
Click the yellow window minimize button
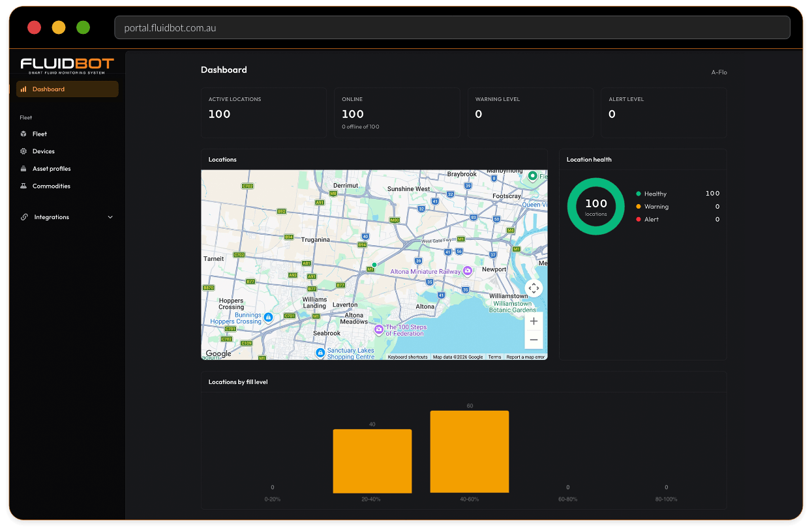pyautogui.click(x=59, y=27)
